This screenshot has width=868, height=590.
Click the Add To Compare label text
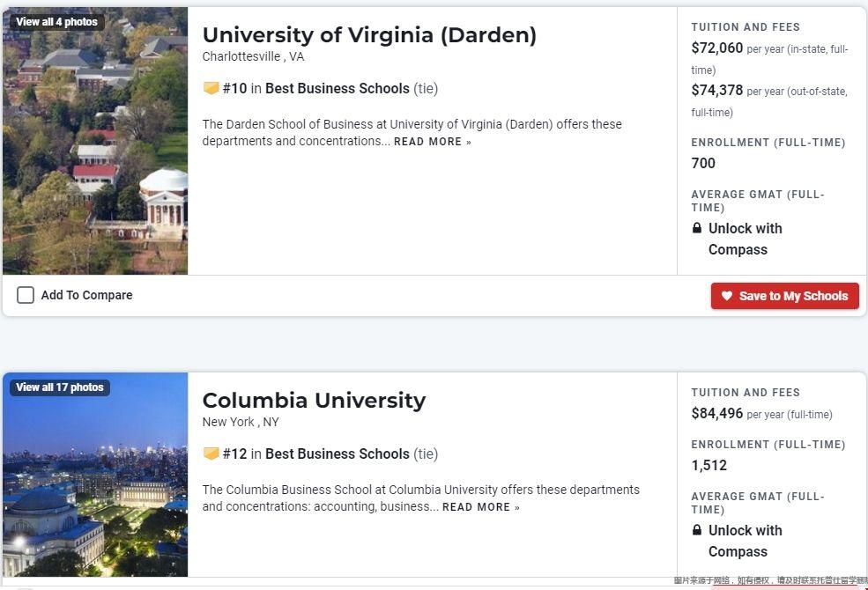[87, 295]
